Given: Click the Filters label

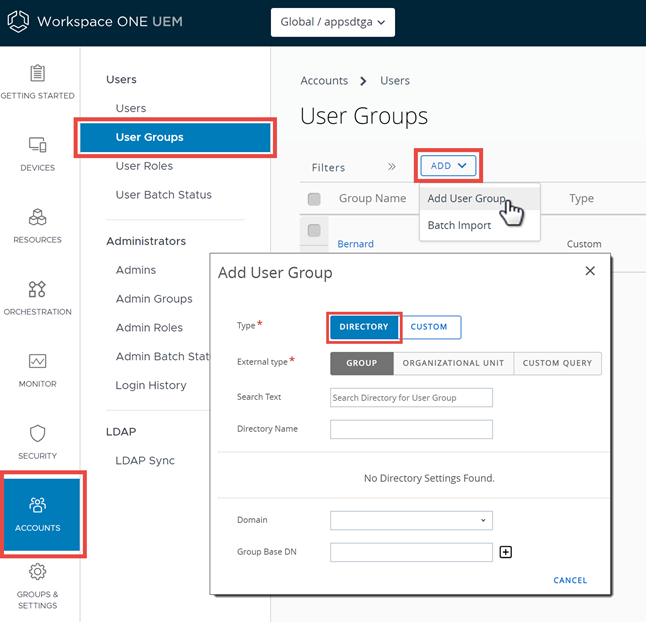Looking at the screenshot, I should (328, 168).
